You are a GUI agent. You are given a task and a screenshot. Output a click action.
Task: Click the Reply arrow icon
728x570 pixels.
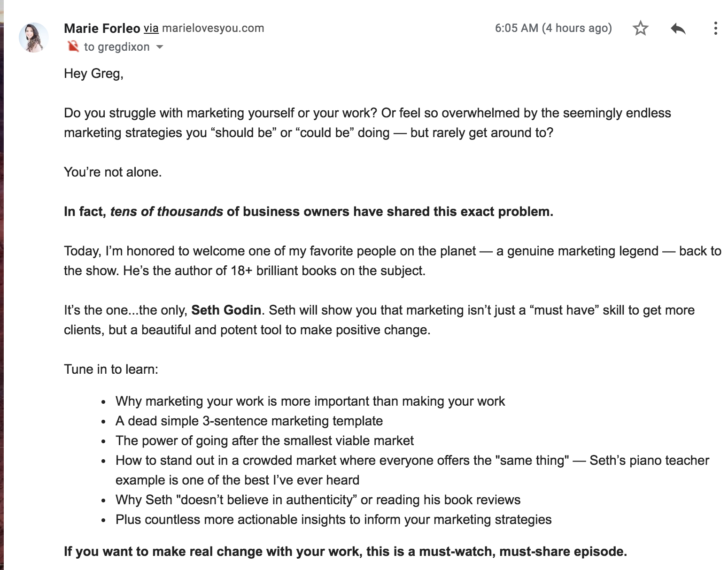pyautogui.click(x=678, y=29)
